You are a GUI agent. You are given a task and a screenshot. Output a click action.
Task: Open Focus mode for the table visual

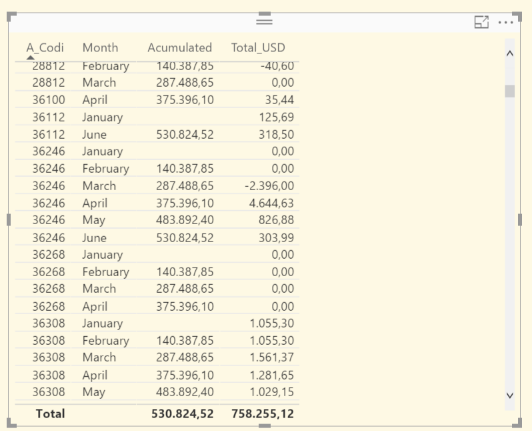pos(481,22)
